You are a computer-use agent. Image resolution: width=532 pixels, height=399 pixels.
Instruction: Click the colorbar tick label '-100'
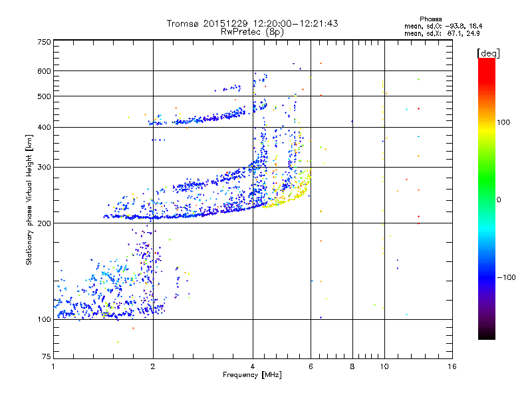coord(506,277)
